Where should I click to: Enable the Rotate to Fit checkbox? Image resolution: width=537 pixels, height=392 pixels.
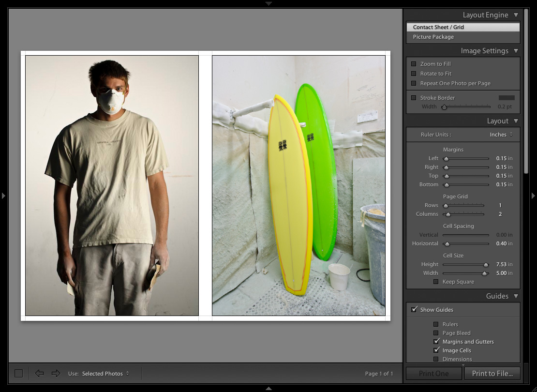click(414, 74)
